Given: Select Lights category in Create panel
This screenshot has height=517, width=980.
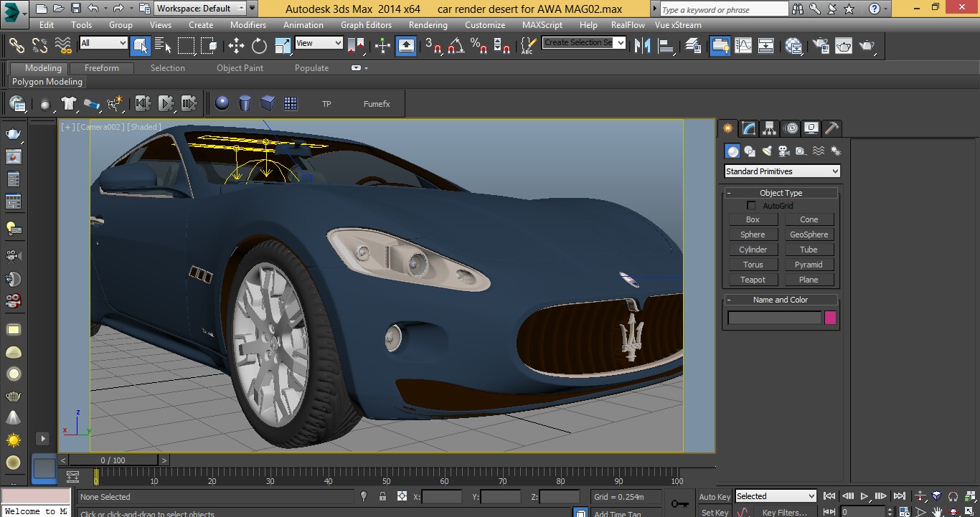Looking at the screenshot, I should (x=767, y=151).
